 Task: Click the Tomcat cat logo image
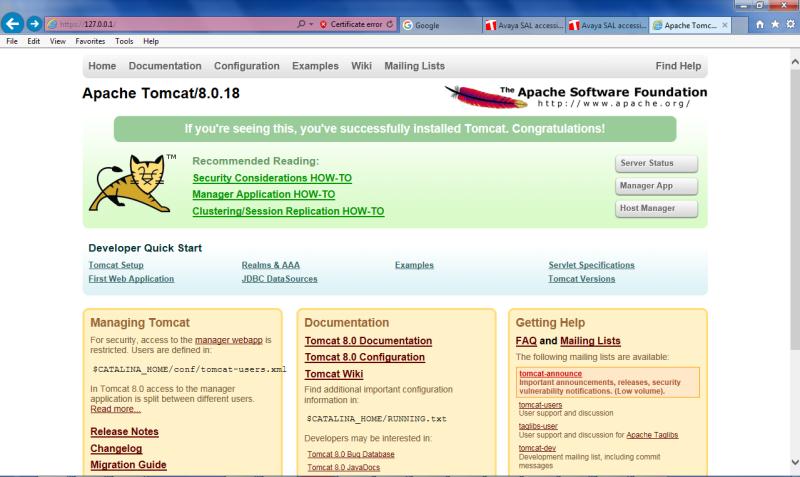[132, 183]
